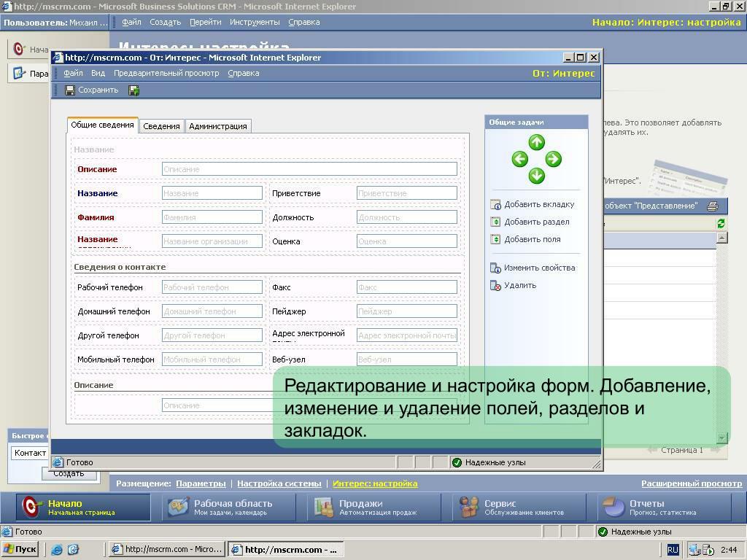Select the Рабочий телефон field
747x560 pixels.
pos(212,287)
